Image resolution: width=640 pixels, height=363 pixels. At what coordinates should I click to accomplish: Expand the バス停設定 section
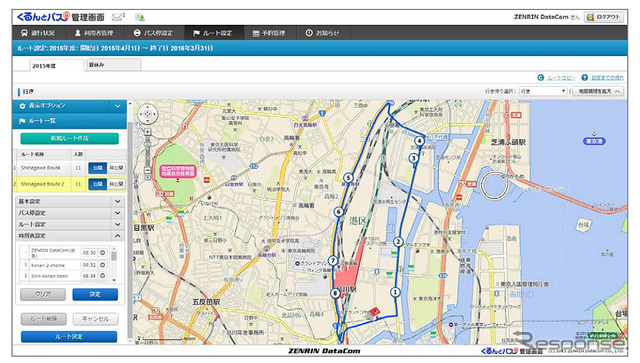[70, 213]
